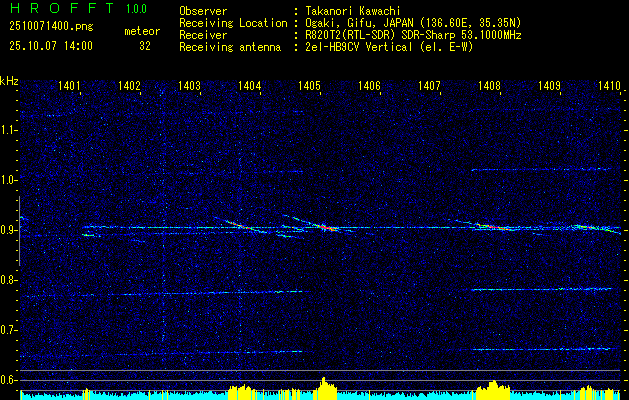The image size is (629, 400).
Task: Click the 0.6 kHz frequency label
Action: click(7, 380)
